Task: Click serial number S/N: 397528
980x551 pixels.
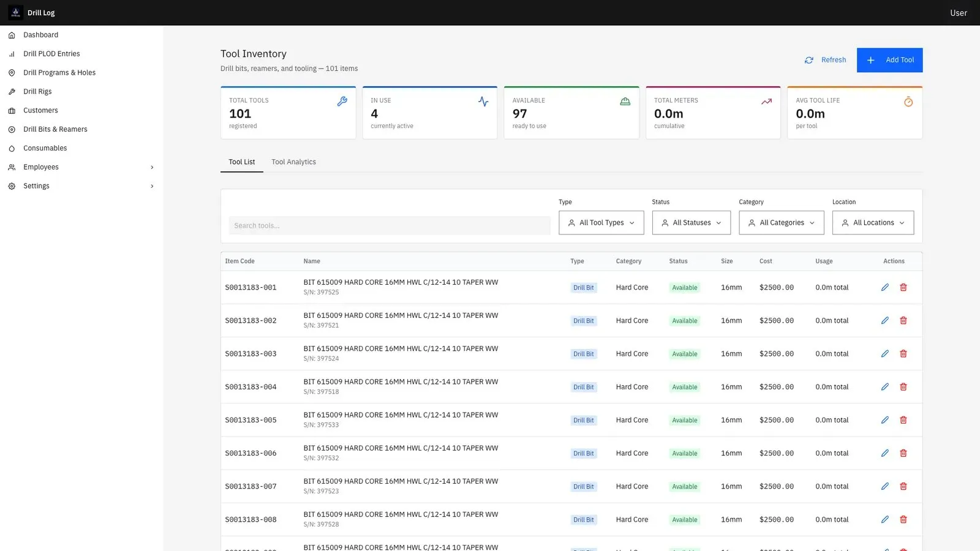Action: [321, 525]
